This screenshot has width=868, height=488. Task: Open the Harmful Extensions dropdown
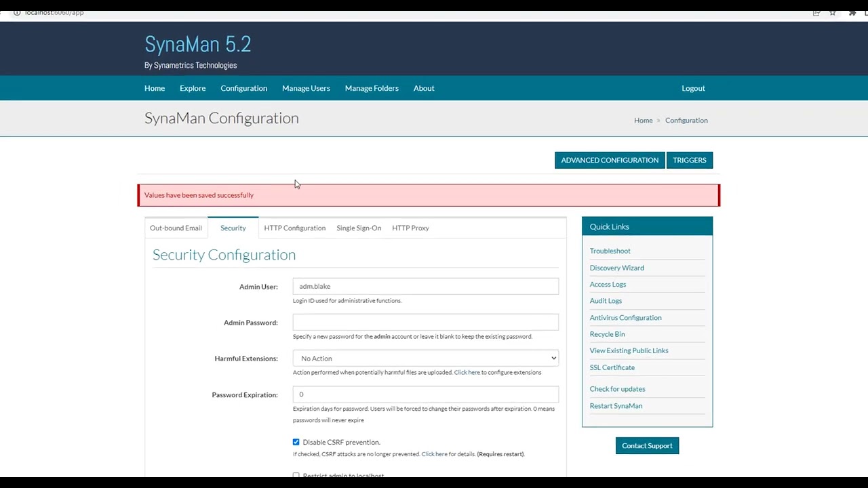[x=426, y=359]
